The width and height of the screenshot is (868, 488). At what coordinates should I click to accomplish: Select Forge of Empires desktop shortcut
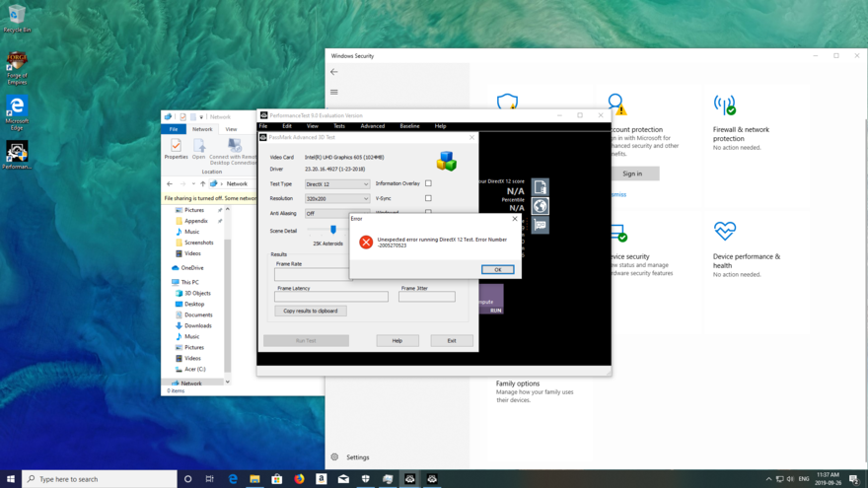tap(17, 69)
